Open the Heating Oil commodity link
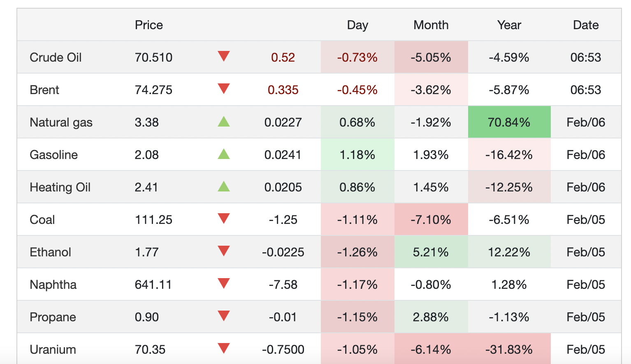 point(60,187)
